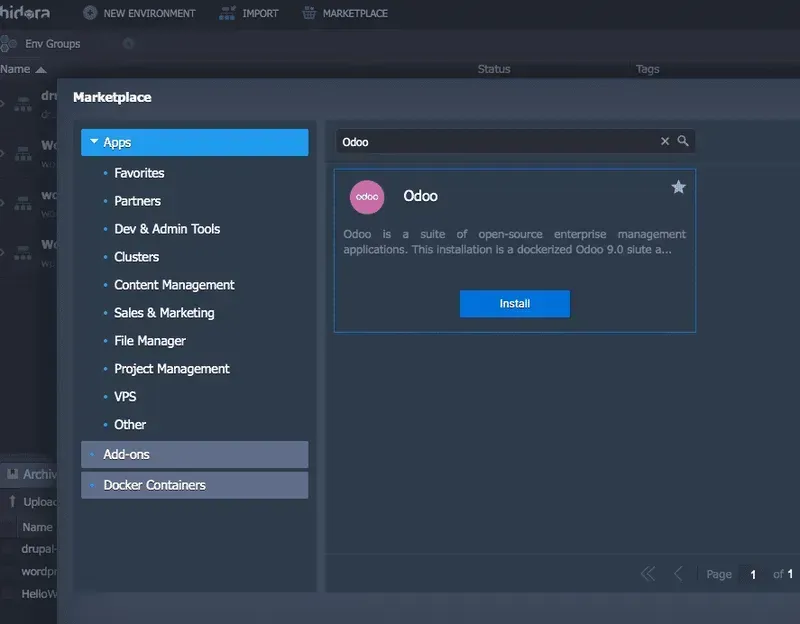Screen dimensions: 800x624
Task: Toggle the favorite star on the Odoo card
Action: click(x=679, y=186)
